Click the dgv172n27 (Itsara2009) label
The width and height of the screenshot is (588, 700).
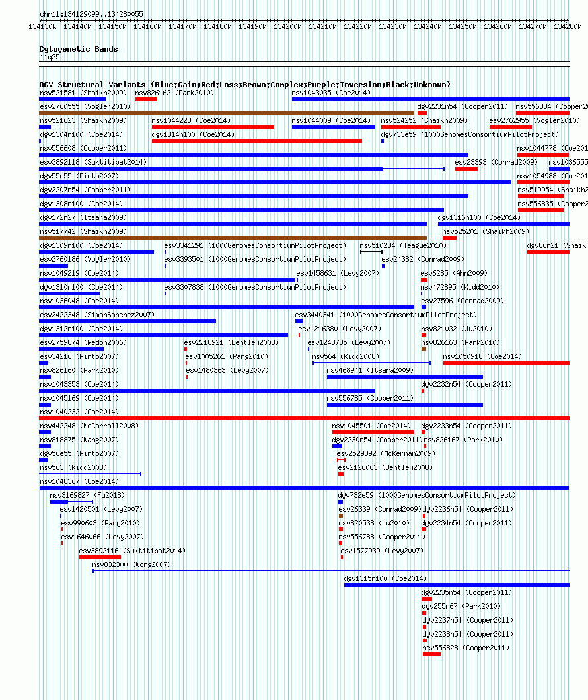tap(83, 217)
